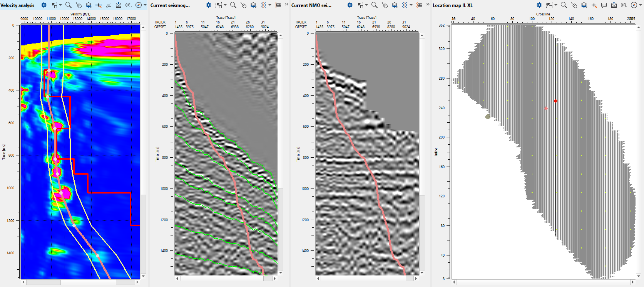Show hidden toolbar items in Current seismogram
Viewport: 644px width, 287px height.
[x=286, y=5]
